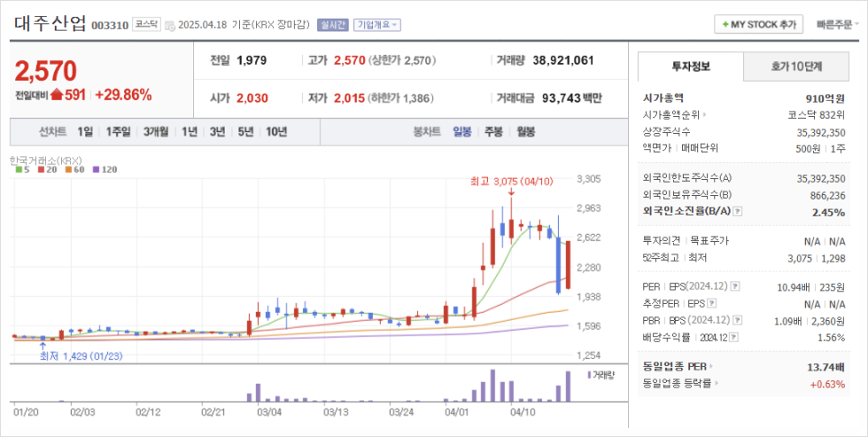Image resolution: width=868 pixels, height=437 pixels.
Task: Select the 3년 line chart period
Action: pyautogui.click(x=217, y=132)
